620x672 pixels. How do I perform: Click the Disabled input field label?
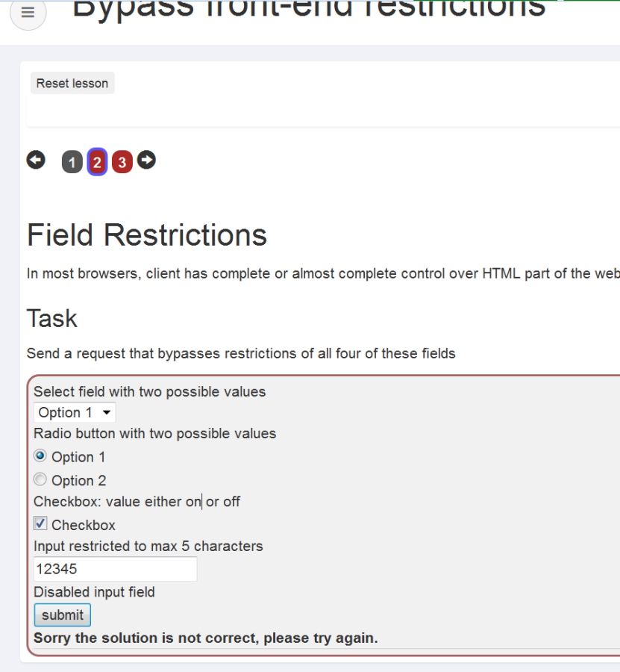[94, 592]
